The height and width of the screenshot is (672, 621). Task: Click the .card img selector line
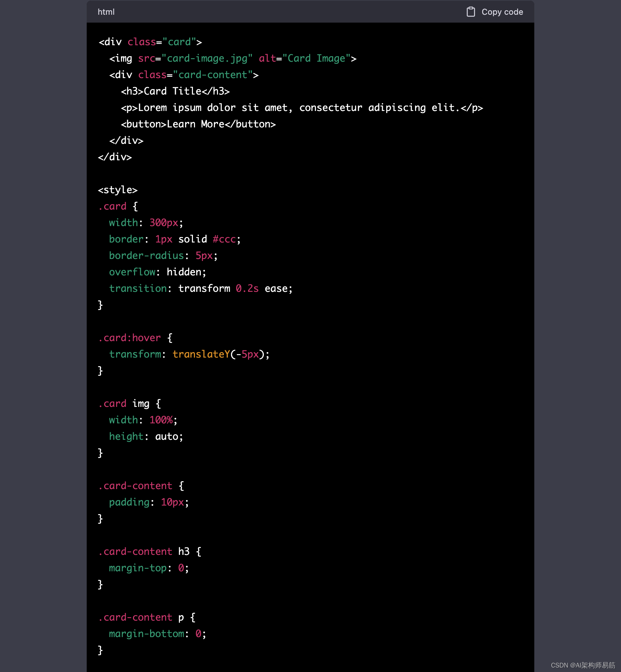click(130, 403)
